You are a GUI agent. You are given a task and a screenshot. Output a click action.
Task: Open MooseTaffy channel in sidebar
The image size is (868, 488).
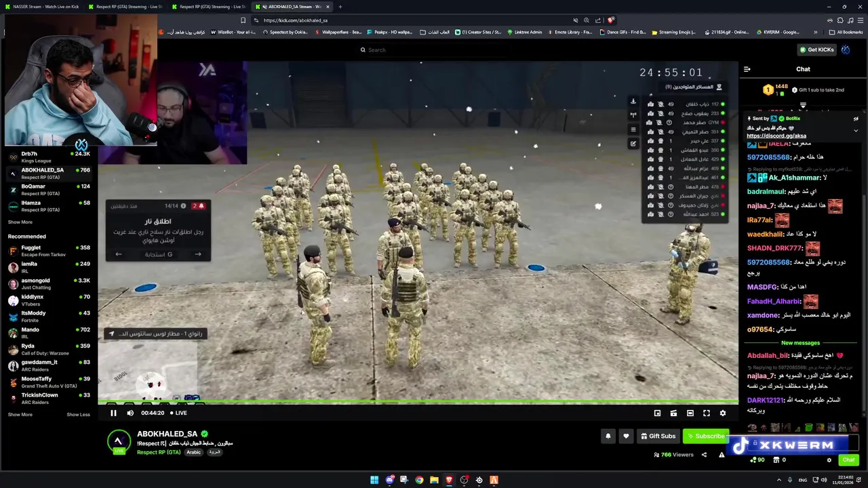[x=49, y=382]
